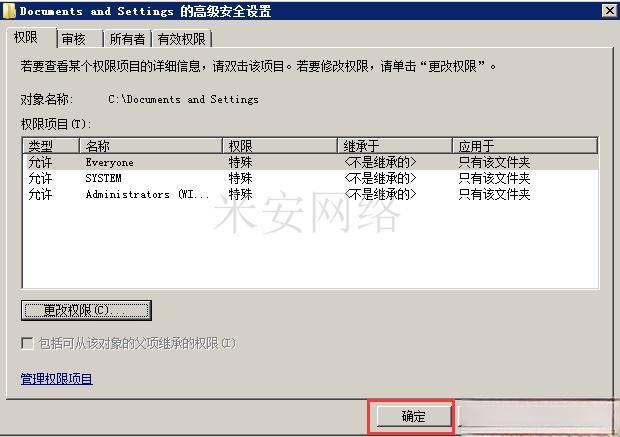Open the 管理权限项目 link
This screenshot has height=437, width=620.
point(57,378)
